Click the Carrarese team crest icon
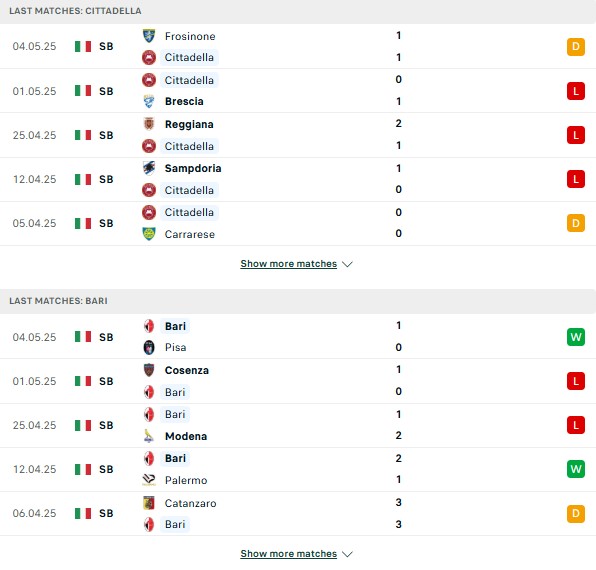The width and height of the screenshot is (596, 570). click(x=149, y=234)
